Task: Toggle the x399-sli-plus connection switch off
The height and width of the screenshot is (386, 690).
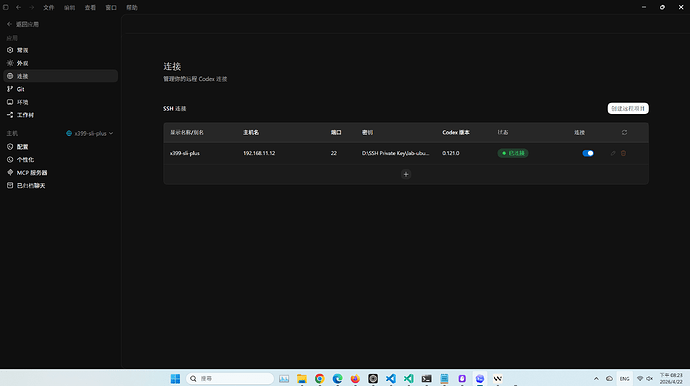Action: click(588, 153)
